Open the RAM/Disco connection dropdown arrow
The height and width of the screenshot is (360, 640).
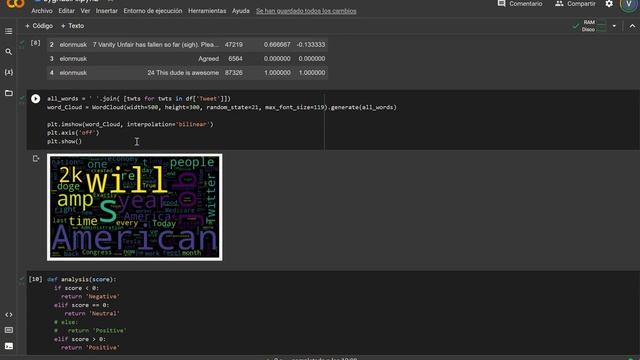tap(614, 26)
